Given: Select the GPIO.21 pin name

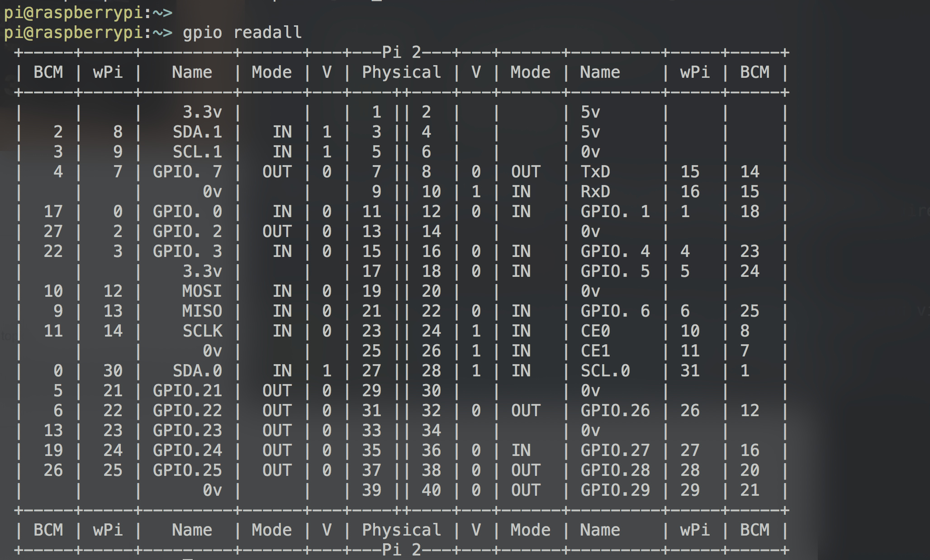Looking at the screenshot, I should [187, 391].
